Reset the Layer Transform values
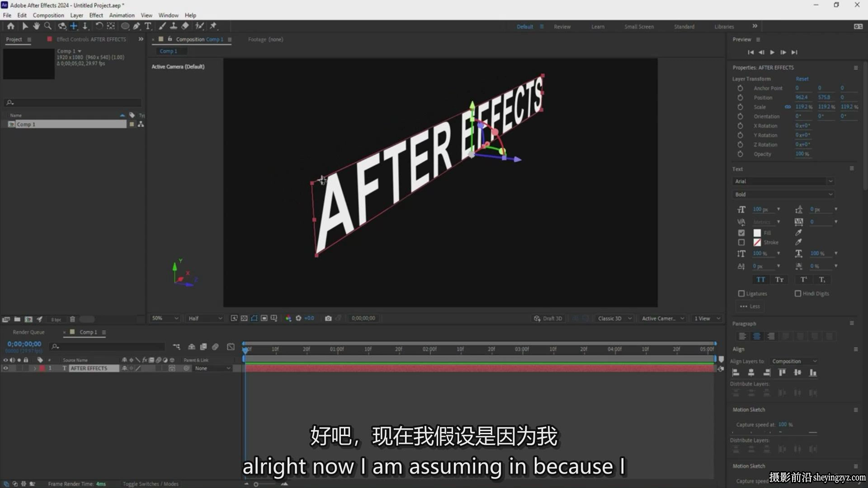The image size is (868, 488). 802,79
